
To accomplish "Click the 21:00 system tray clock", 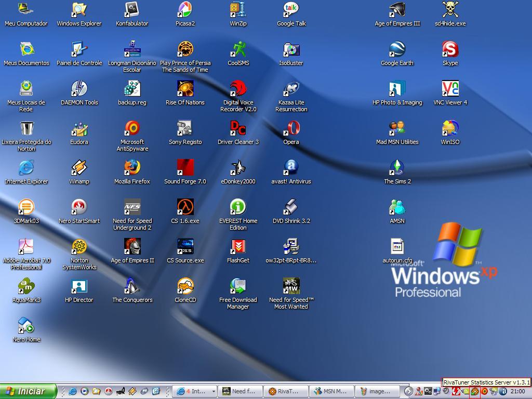I will [x=518, y=392].
